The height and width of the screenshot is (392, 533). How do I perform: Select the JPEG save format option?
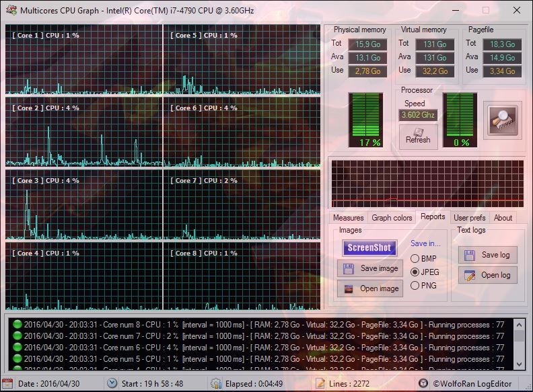[415, 272]
